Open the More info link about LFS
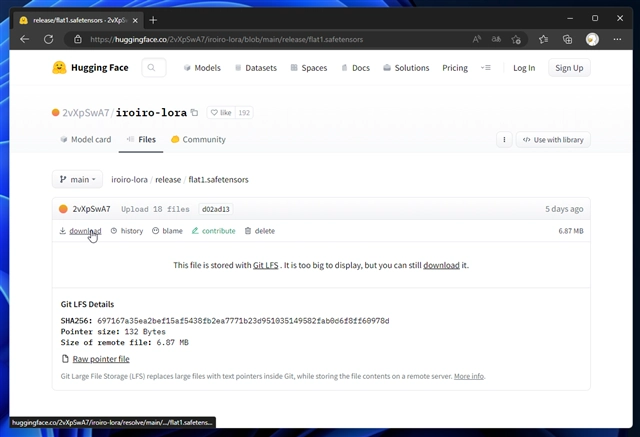The image size is (640, 437). 469,376
